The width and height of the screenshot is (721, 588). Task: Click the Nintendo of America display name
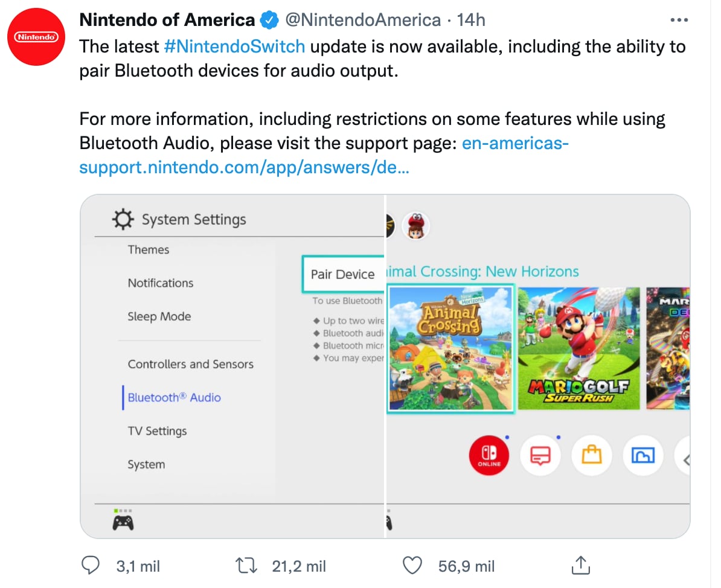[167, 21]
